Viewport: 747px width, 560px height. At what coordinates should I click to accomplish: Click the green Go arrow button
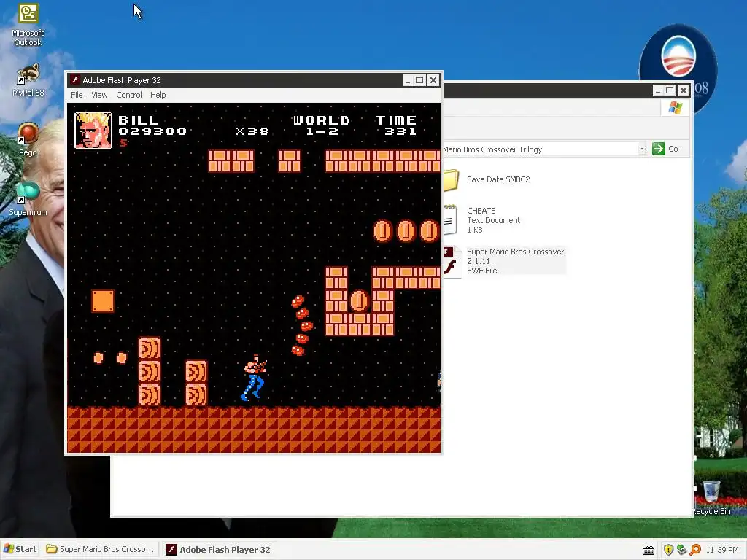[659, 149]
